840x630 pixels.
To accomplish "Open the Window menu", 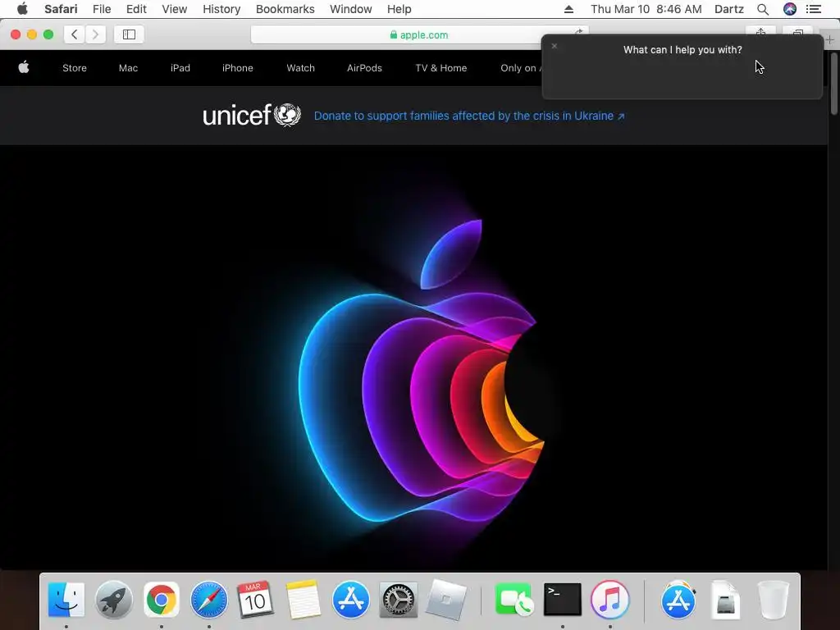I will [351, 9].
